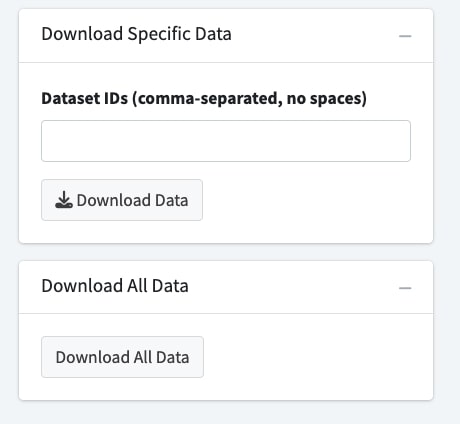Select the Download All Data heading
The width and height of the screenshot is (460, 424).
coord(115,286)
